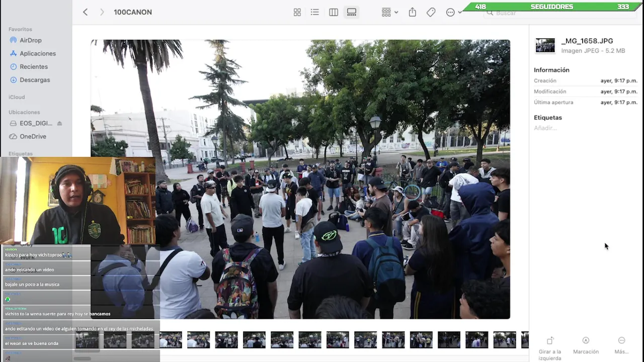Open the group-by options dropdown

click(x=390, y=12)
